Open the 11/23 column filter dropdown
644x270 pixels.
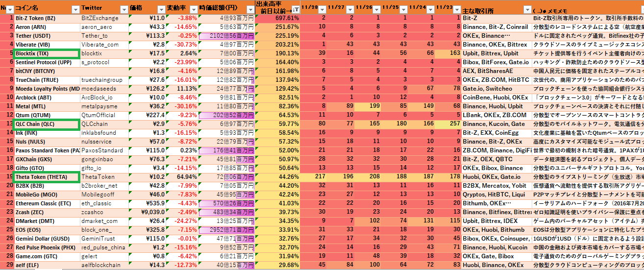click(456, 9)
